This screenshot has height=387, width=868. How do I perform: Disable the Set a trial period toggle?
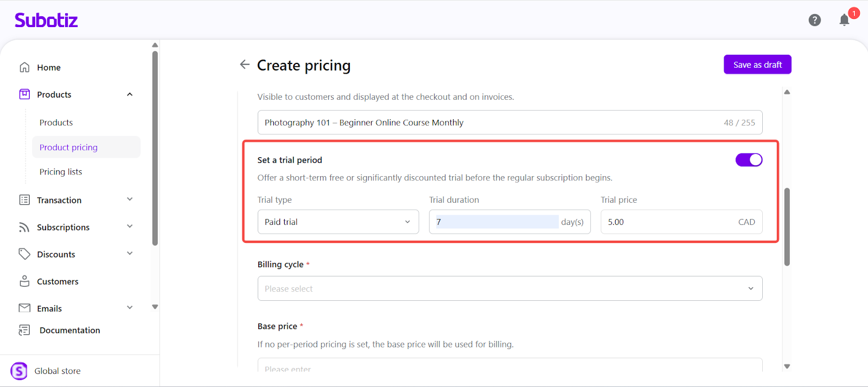point(749,160)
